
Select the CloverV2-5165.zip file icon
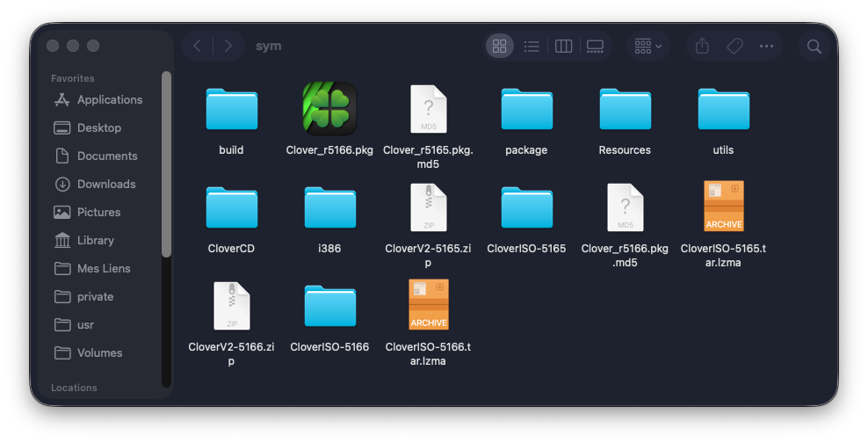428,207
